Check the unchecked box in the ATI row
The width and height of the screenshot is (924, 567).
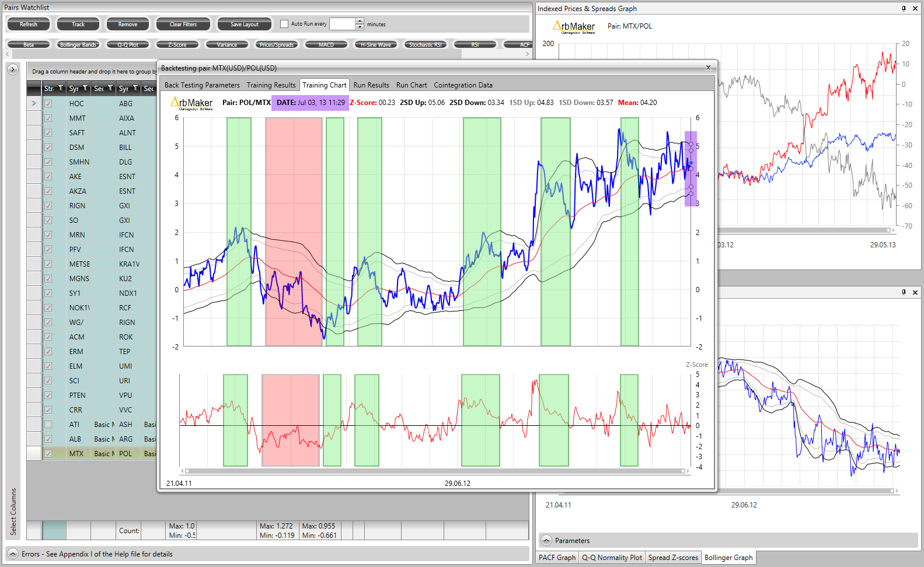[x=48, y=424]
